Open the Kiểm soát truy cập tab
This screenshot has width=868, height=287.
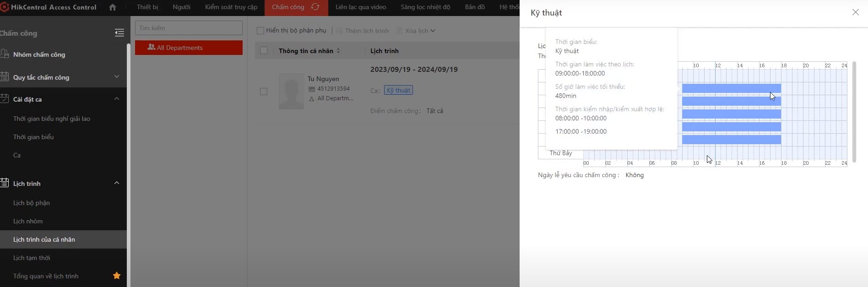click(x=231, y=7)
